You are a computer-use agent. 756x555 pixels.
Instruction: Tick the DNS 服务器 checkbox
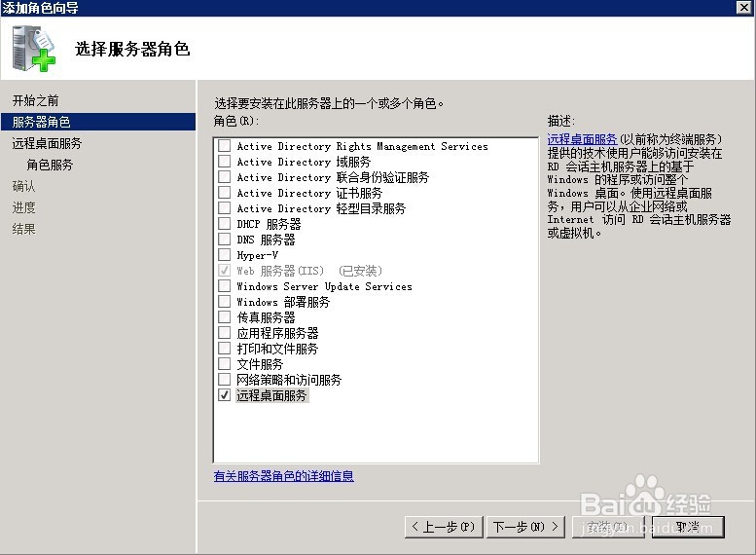(224, 239)
